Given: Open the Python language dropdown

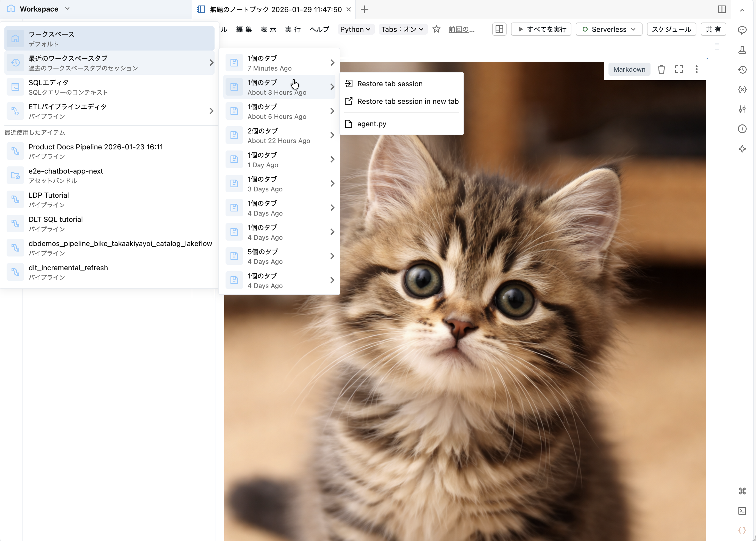Looking at the screenshot, I should [355, 29].
